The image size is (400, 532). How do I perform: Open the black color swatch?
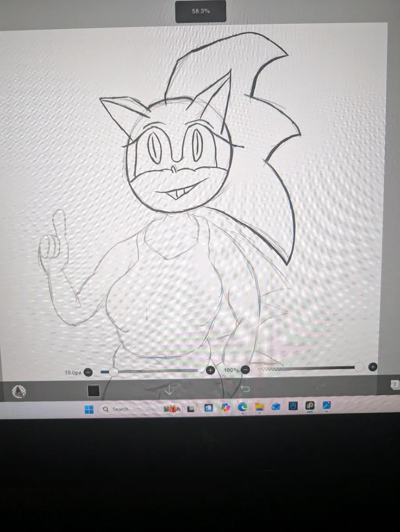tap(94, 391)
